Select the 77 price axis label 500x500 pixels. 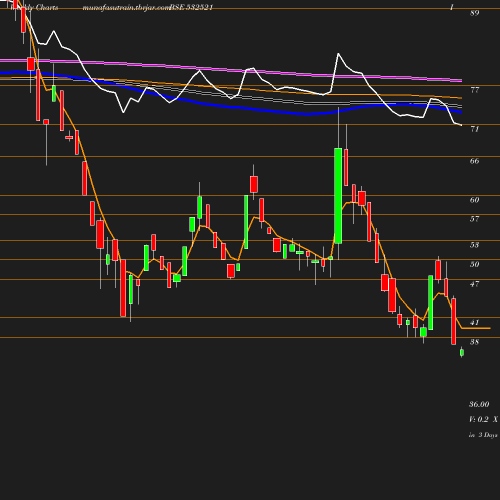coord(474,90)
